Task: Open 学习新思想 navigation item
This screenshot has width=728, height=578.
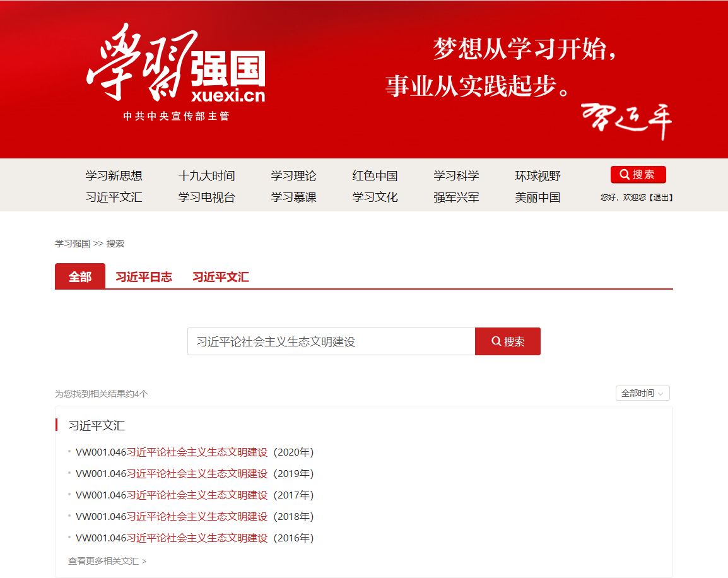Action: coord(114,176)
